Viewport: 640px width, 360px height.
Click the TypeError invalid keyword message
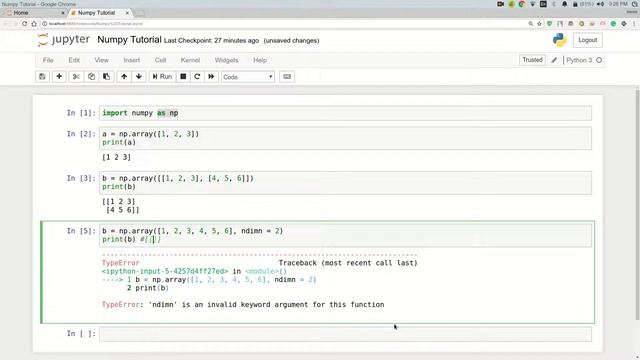coord(243,304)
